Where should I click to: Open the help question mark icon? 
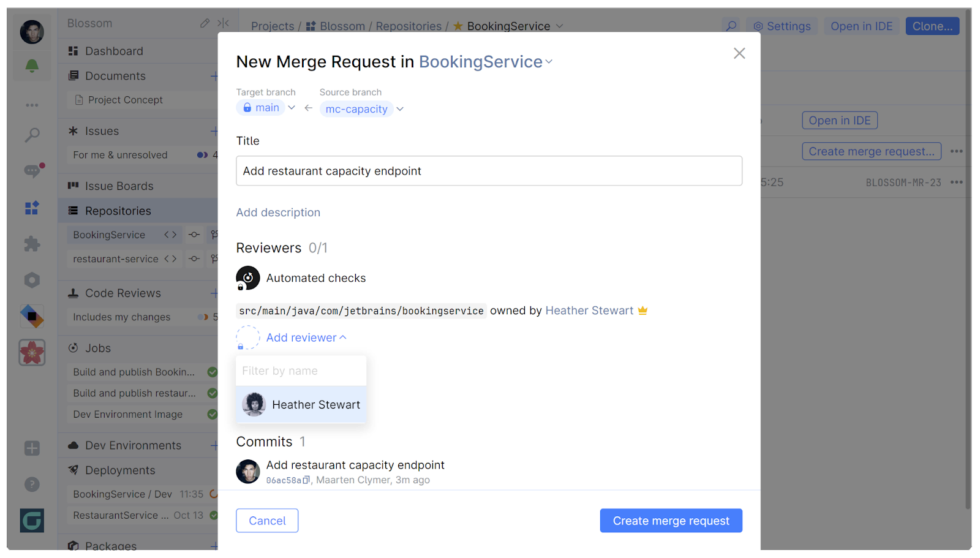click(x=32, y=484)
